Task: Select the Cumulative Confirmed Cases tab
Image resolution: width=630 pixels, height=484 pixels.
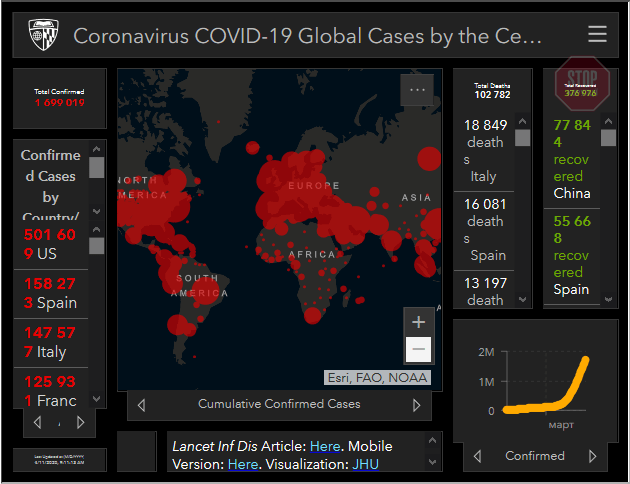Action: coord(279,404)
